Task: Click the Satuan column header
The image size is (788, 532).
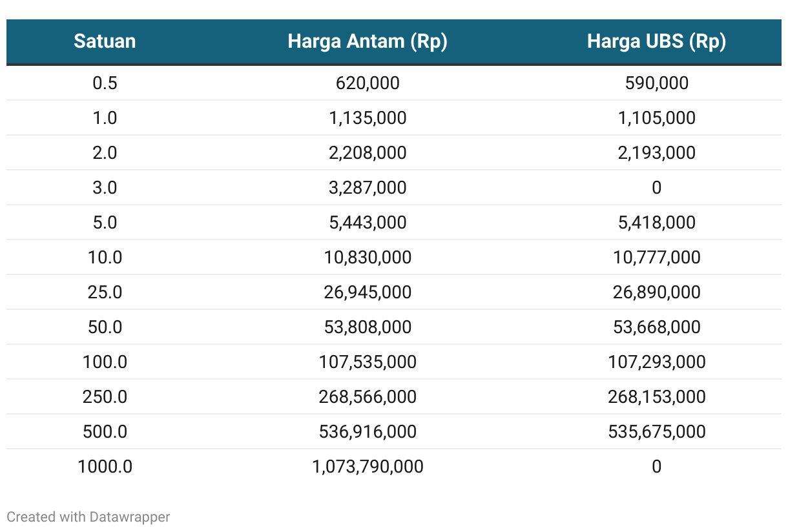Action: (105, 41)
